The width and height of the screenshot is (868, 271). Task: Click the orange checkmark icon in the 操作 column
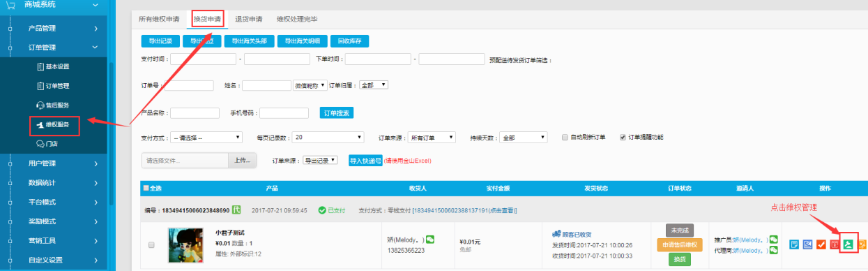click(821, 244)
